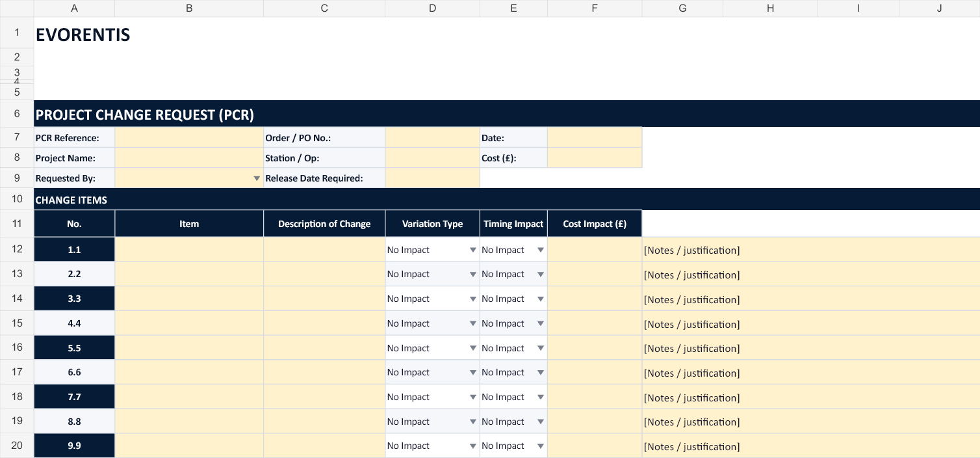Screen dimensions: 980x458
Task: Click Notes / justification cell for item 5.5
Action: click(811, 349)
